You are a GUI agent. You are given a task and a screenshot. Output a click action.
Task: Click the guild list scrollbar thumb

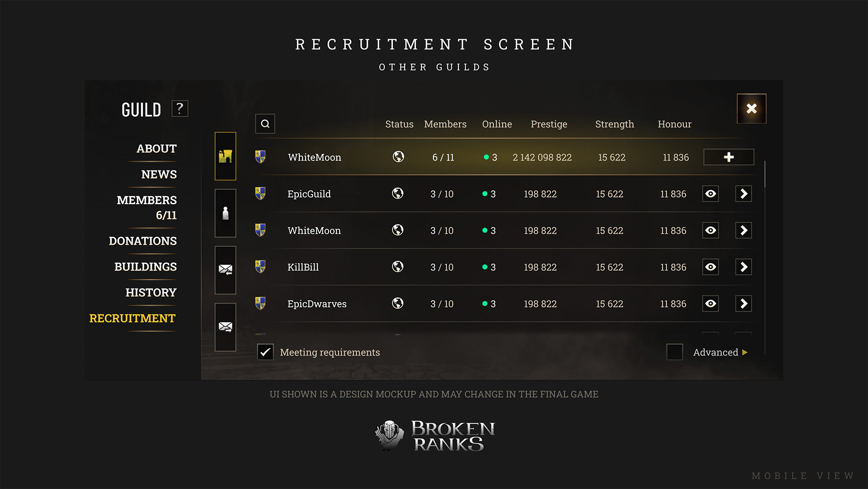click(x=765, y=174)
